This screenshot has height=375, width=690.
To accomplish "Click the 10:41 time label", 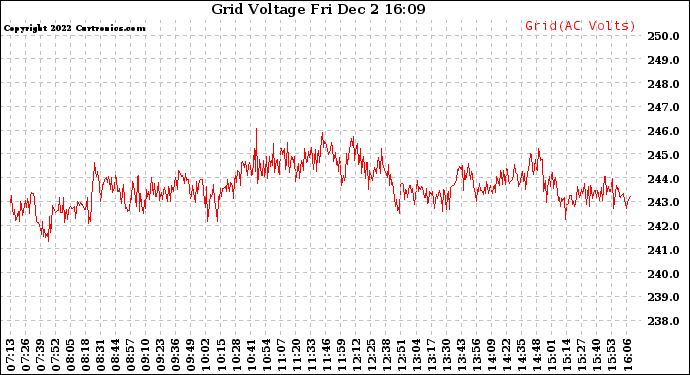I will [250, 355].
